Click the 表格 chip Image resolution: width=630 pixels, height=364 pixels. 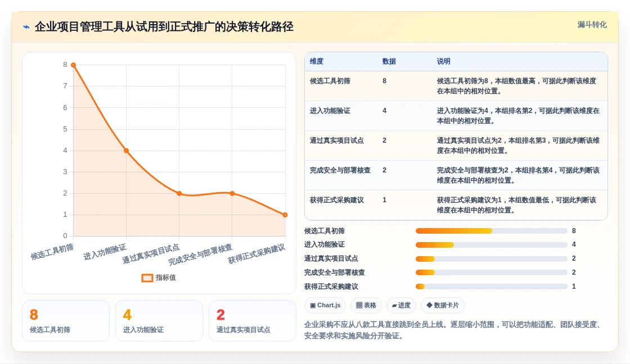pos(366,306)
